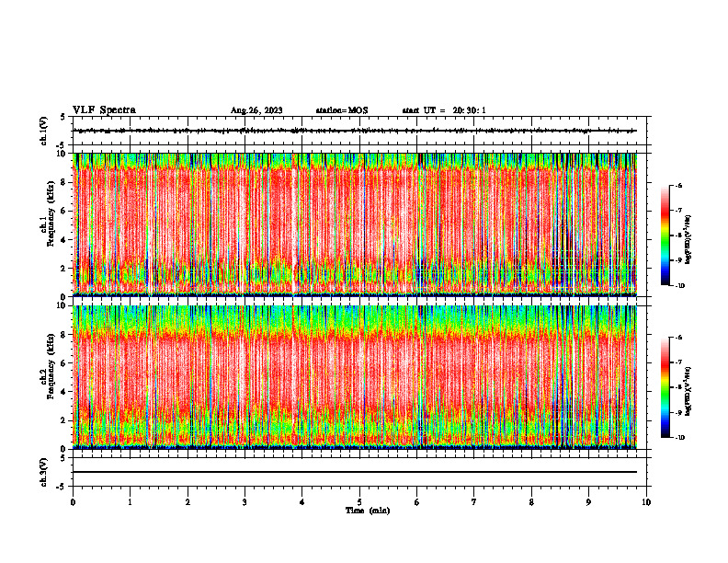Click the ch.1(V) axis label
The image size is (728, 563).
pyautogui.click(x=44, y=131)
